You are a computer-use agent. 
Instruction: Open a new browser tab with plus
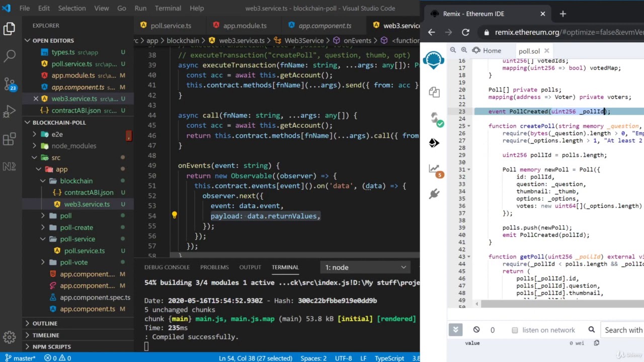(562, 14)
